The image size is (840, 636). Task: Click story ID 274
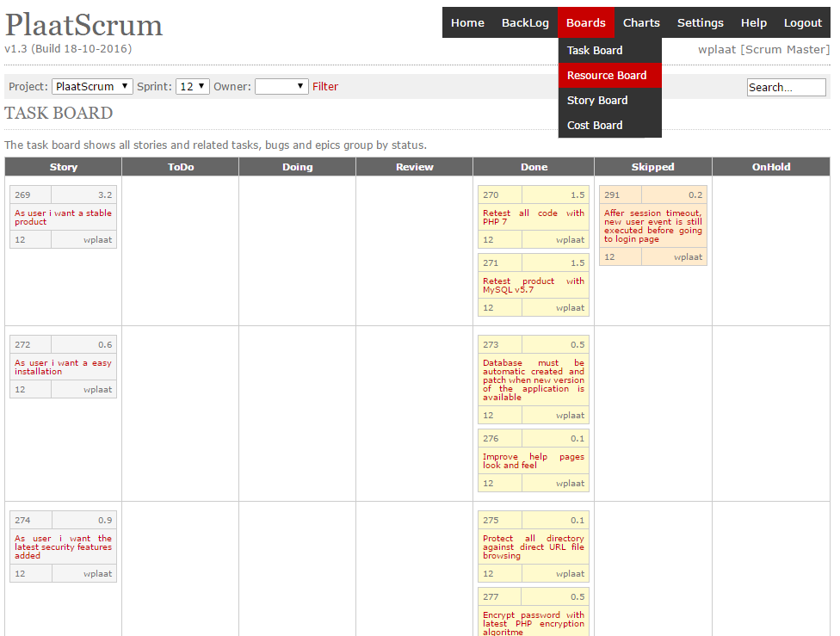pos(22,521)
